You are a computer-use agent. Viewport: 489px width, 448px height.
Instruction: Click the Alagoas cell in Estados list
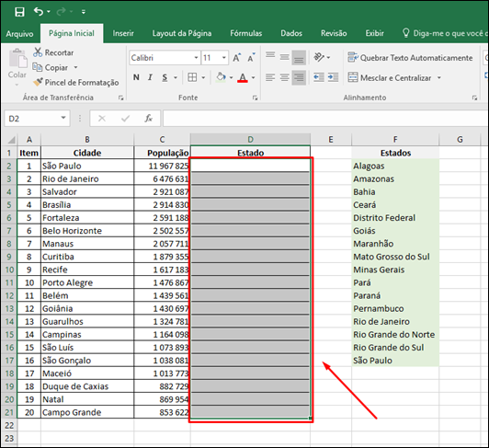[395, 167]
